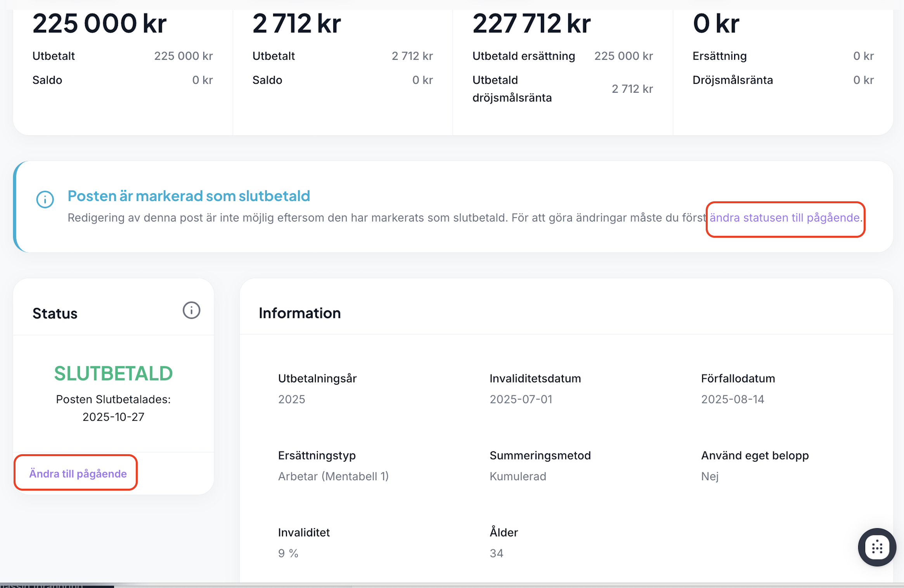Screen dimensions: 904x588
Task: Click the 'Posten är markerad som slutbetald' heading
Action: coord(189,196)
